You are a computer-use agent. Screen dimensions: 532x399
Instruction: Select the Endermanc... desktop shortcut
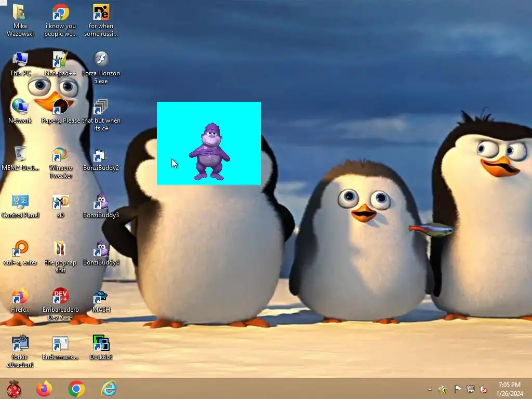pyautogui.click(x=60, y=348)
